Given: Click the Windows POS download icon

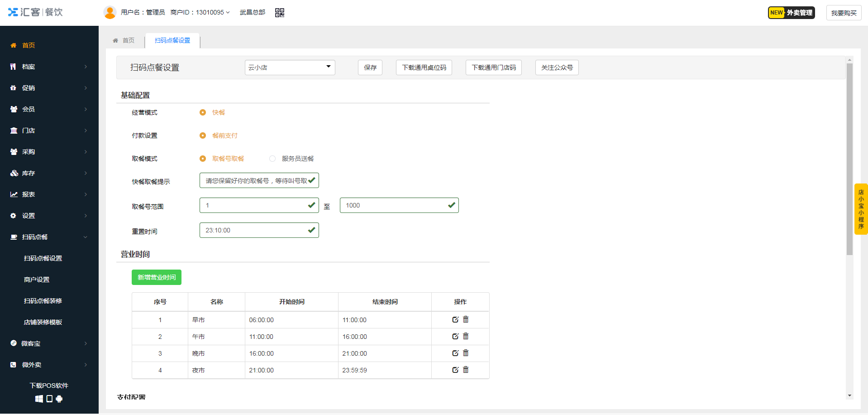Looking at the screenshot, I should 39,399.
